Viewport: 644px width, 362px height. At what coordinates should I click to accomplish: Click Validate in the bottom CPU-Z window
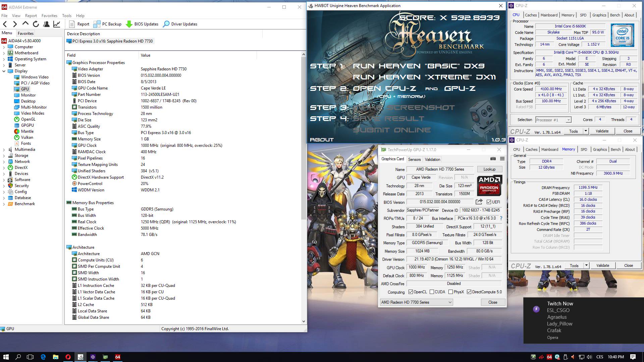[x=603, y=265]
